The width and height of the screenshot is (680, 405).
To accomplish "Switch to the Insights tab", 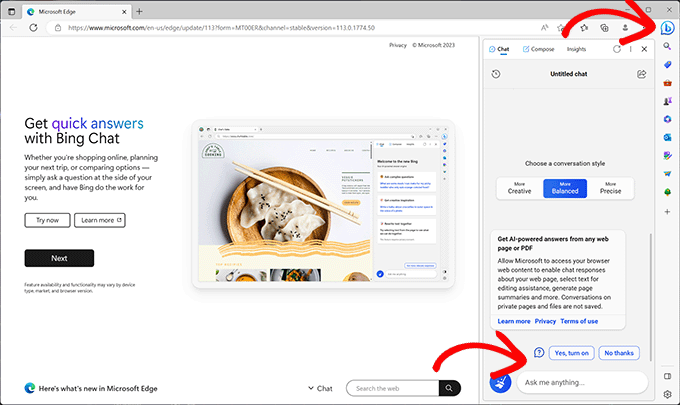I will point(576,49).
